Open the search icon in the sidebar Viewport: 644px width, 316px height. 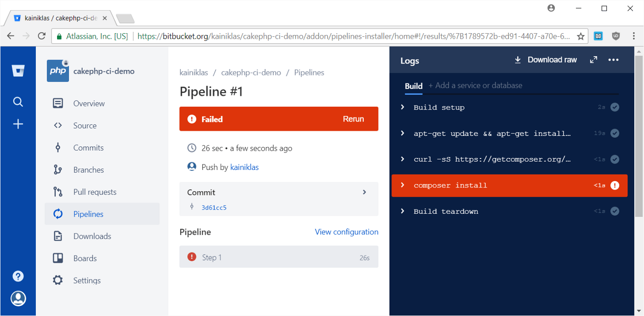(x=17, y=102)
